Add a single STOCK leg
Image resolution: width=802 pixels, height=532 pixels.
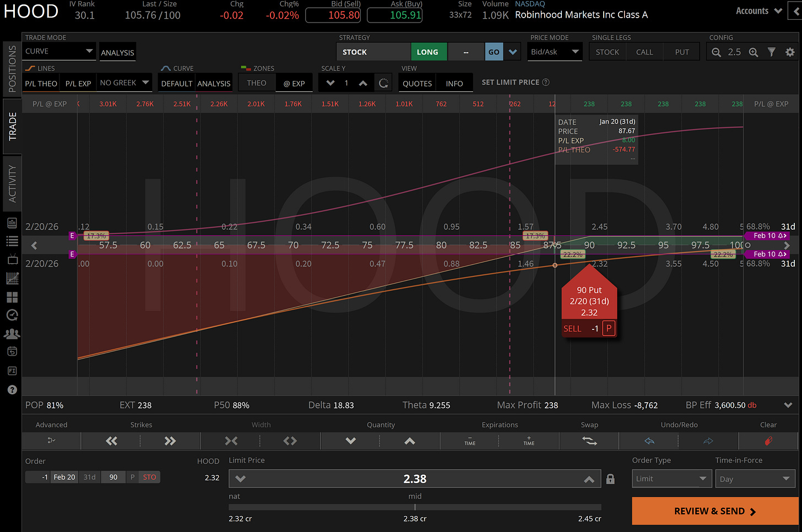click(608, 52)
